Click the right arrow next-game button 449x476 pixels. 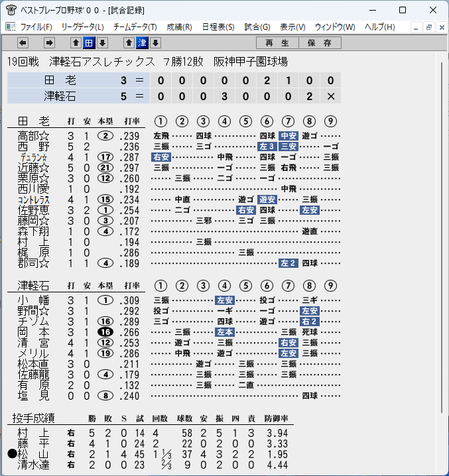pyautogui.click(x=49, y=43)
